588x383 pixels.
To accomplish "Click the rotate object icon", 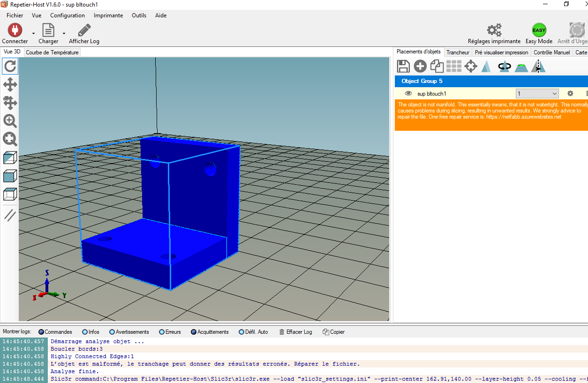I will click(x=505, y=66).
